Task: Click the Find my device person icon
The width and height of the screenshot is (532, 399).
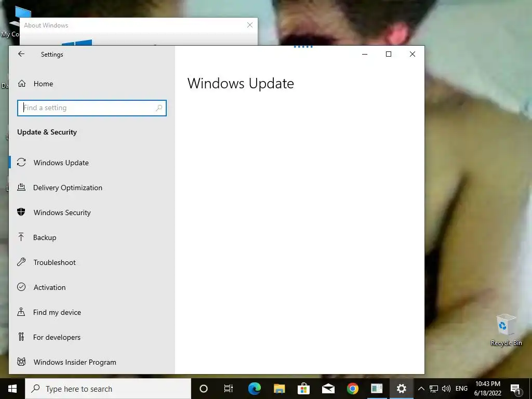Action: point(21,312)
